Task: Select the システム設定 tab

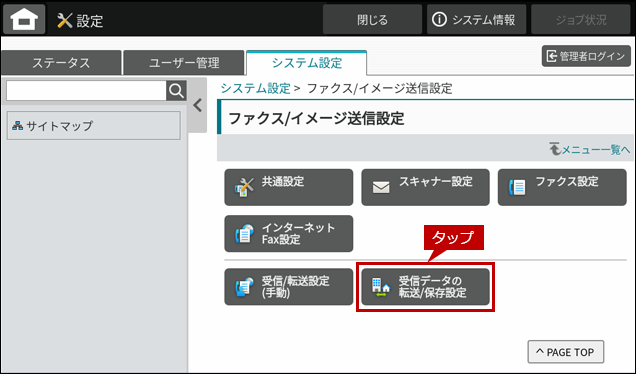Action: 307,63
